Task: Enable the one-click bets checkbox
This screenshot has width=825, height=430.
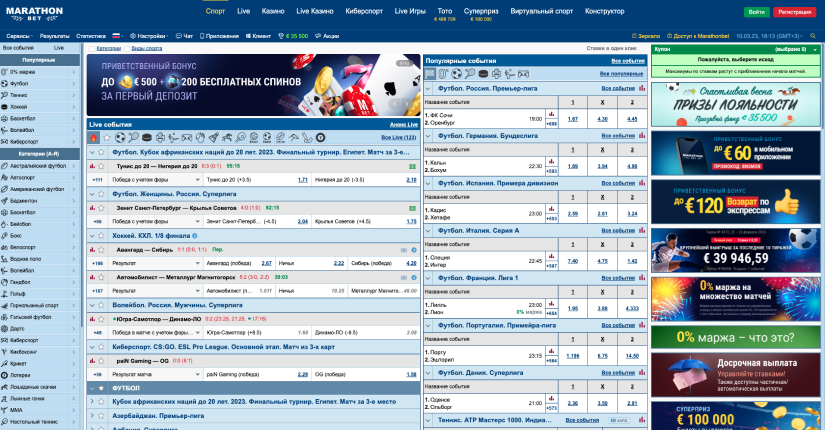Action: click(x=641, y=47)
